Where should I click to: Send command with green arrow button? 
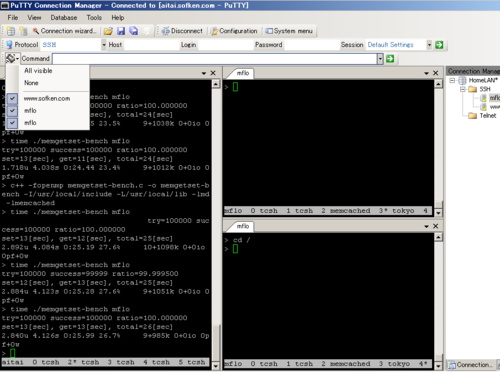coord(390,59)
